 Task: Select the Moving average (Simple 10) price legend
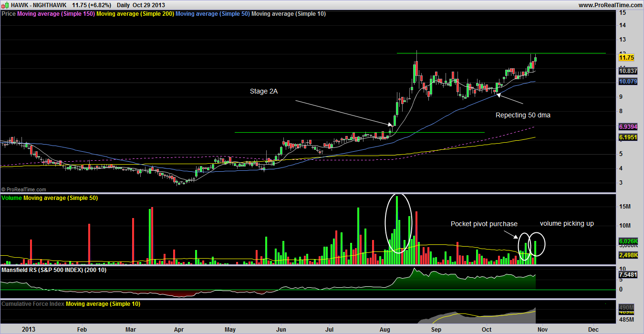coord(289,14)
